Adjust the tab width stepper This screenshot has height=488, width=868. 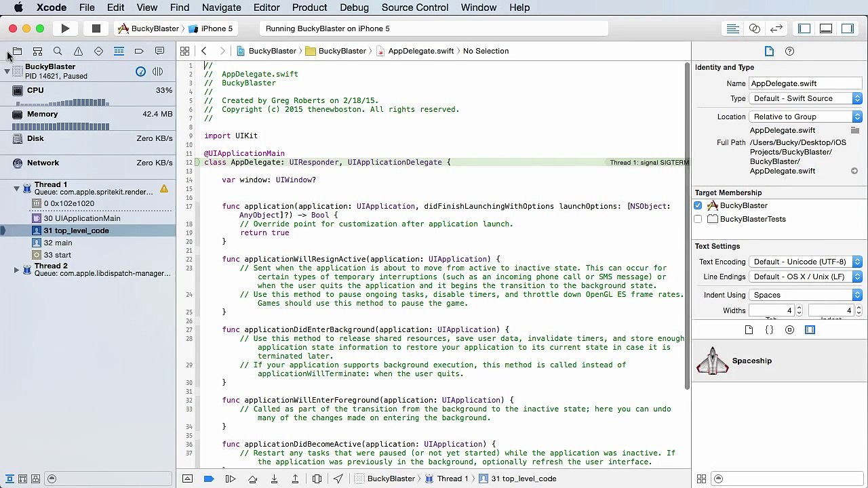pyautogui.click(x=799, y=310)
